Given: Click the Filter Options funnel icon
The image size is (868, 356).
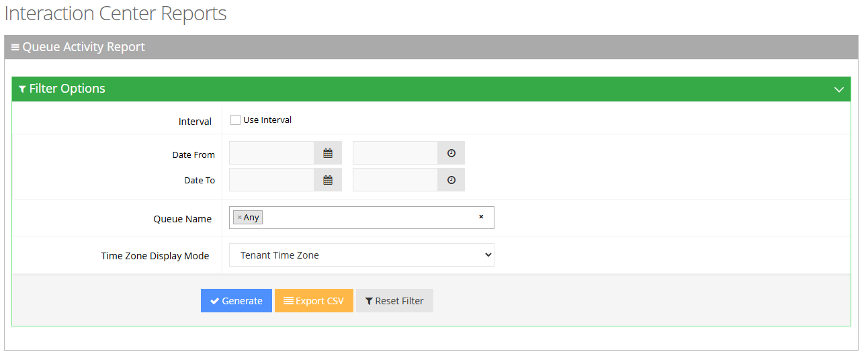Looking at the screenshot, I should pyautogui.click(x=22, y=89).
